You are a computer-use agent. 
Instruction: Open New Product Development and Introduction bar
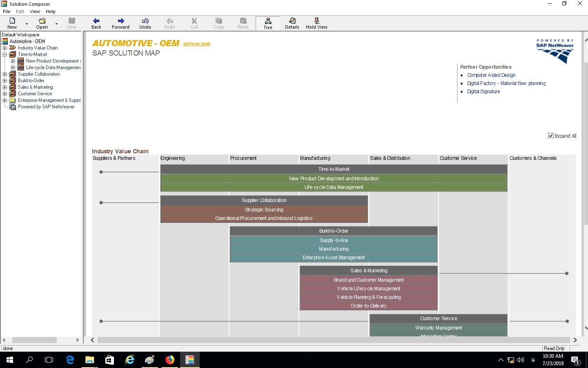click(x=334, y=179)
